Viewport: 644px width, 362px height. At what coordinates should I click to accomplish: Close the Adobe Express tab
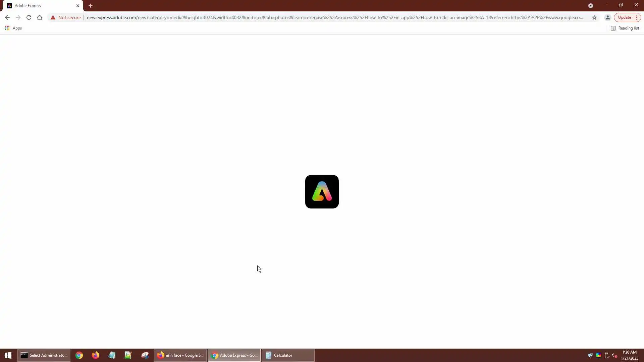[78, 6]
